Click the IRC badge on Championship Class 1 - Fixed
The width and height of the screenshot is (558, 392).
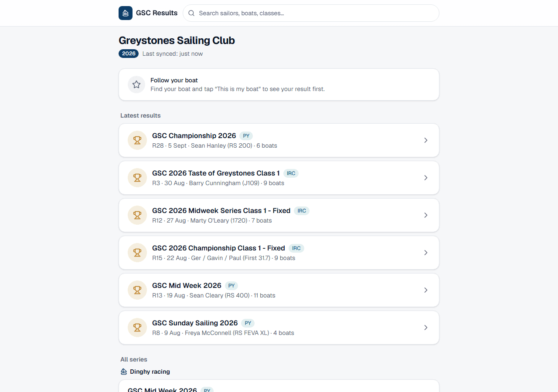(x=296, y=248)
